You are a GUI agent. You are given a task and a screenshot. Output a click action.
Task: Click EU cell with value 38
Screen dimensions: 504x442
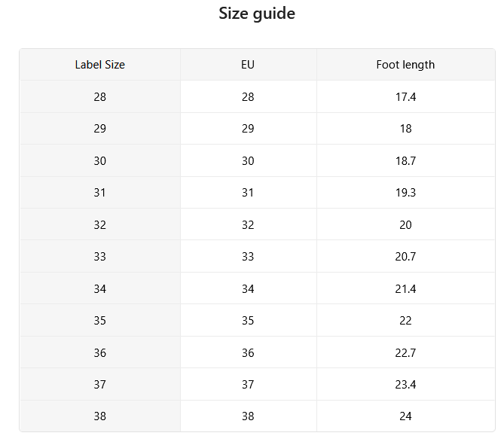[248, 416]
